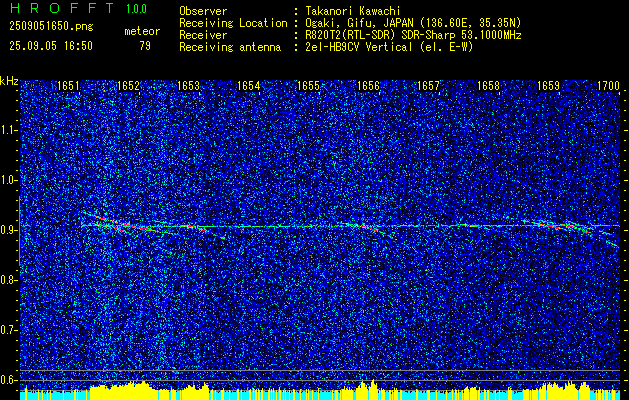
Task: Click the kHz axis unit label
Action: 9,81
